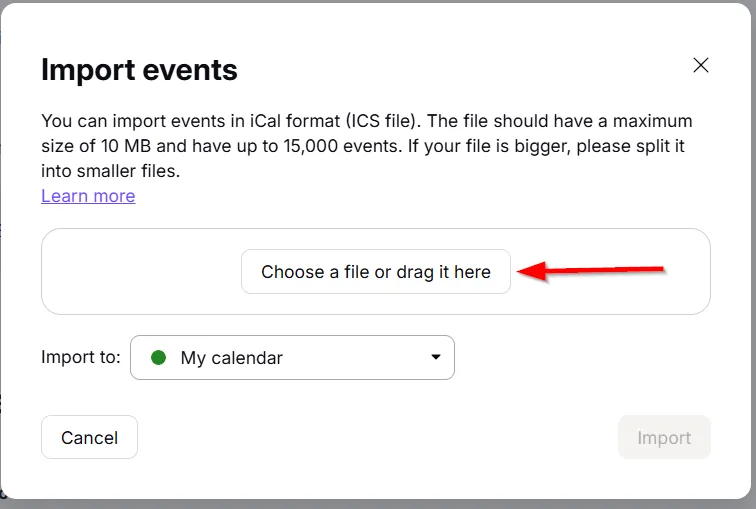Expand the Import to calendar dropdown
The image size is (756, 509).
tap(292, 358)
